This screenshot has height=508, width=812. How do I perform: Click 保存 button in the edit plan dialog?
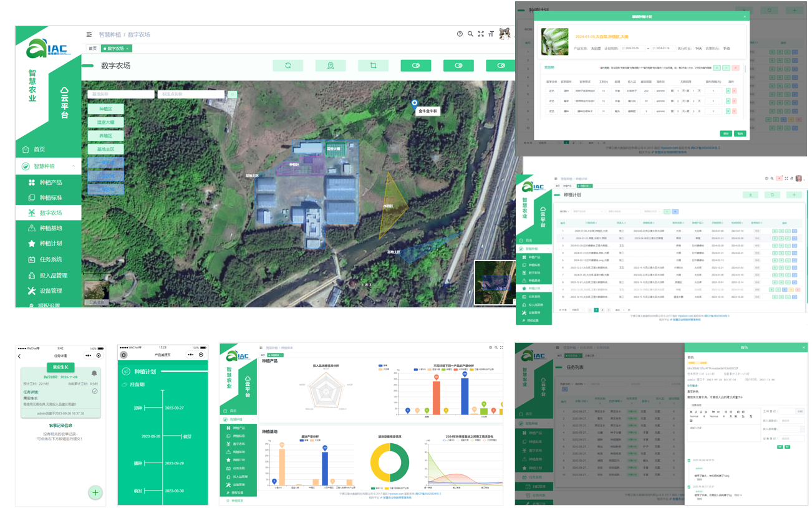(726, 133)
